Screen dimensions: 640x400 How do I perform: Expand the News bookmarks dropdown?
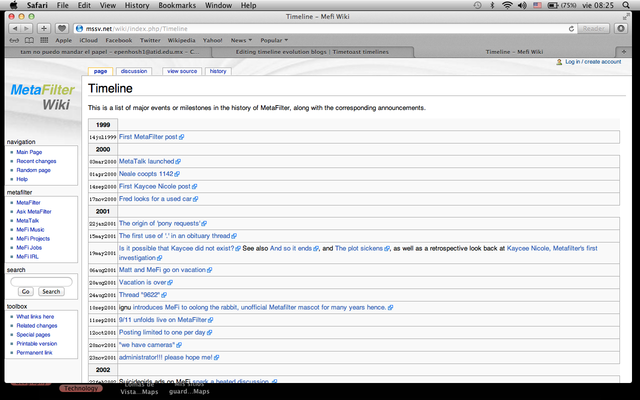coord(241,40)
